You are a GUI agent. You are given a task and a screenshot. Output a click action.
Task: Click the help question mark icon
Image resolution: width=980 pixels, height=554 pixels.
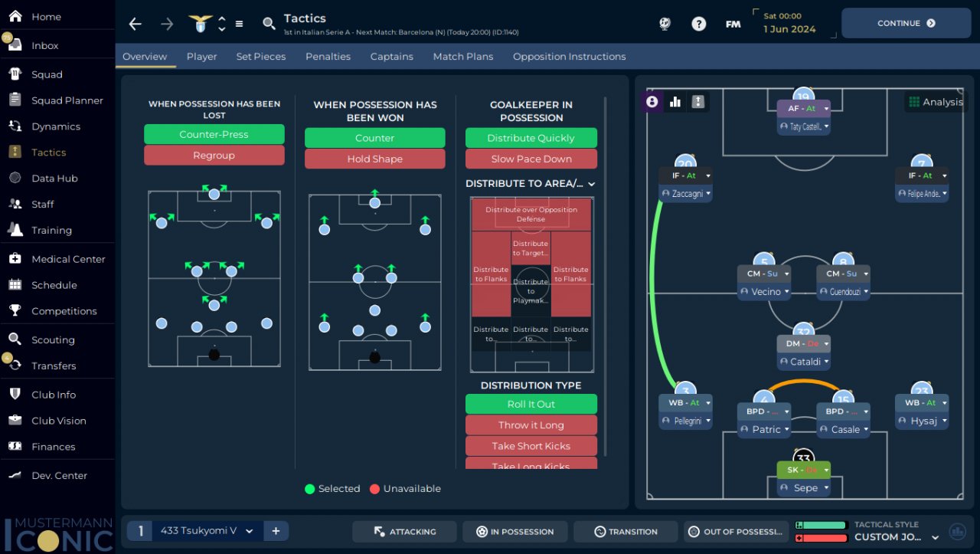698,24
